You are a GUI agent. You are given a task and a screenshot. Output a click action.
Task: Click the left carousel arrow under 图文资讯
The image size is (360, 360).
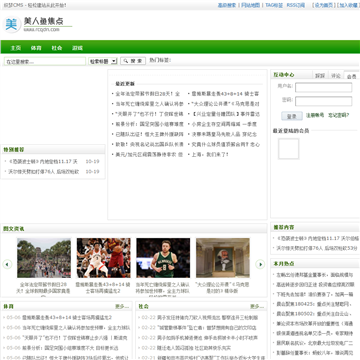click(x=7, y=264)
